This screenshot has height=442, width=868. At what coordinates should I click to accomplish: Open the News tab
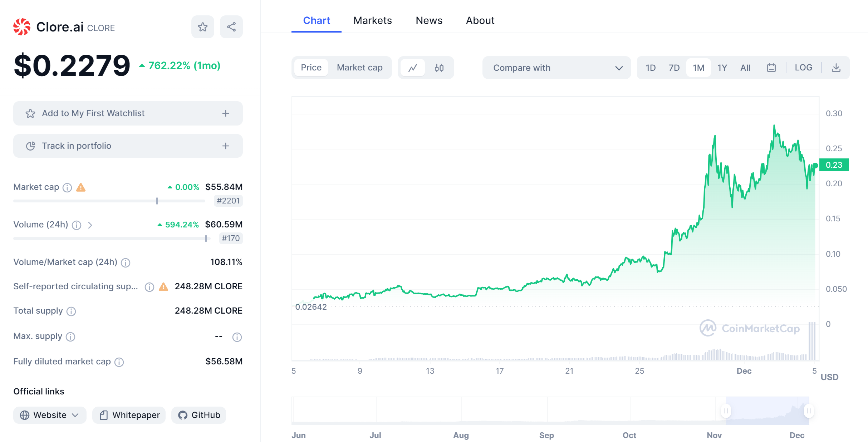point(428,20)
